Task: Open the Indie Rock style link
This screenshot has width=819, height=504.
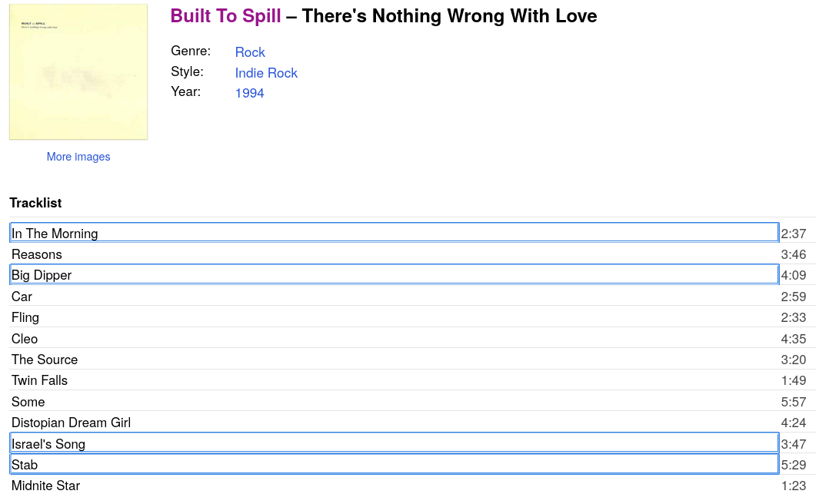Action: pyautogui.click(x=266, y=73)
